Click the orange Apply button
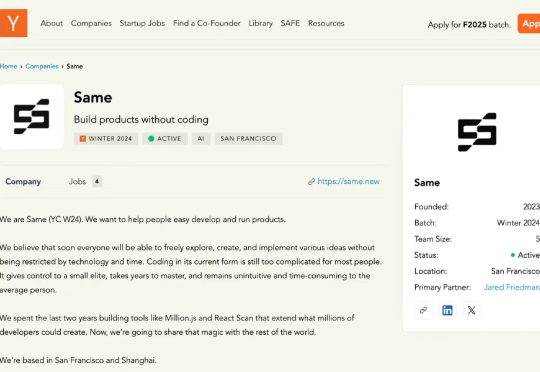The height and width of the screenshot is (372, 540). pos(529,23)
